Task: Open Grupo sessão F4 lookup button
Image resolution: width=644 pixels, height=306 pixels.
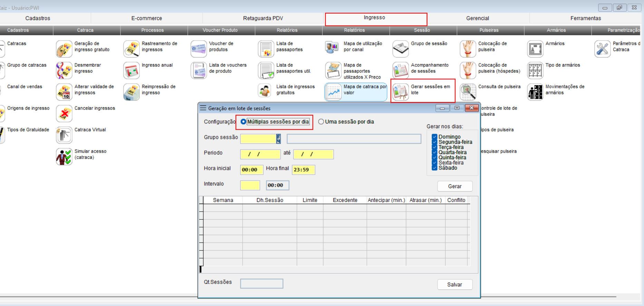Action: tap(279, 139)
